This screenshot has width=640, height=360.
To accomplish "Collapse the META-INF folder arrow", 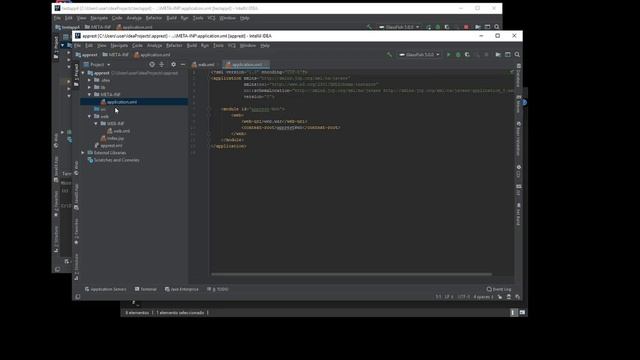I will pyautogui.click(x=89, y=95).
